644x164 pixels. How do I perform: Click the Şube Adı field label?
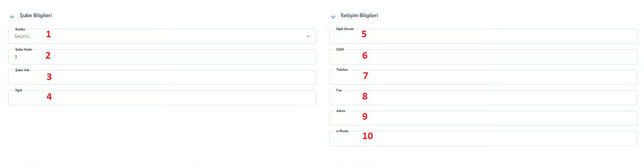(x=22, y=70)
